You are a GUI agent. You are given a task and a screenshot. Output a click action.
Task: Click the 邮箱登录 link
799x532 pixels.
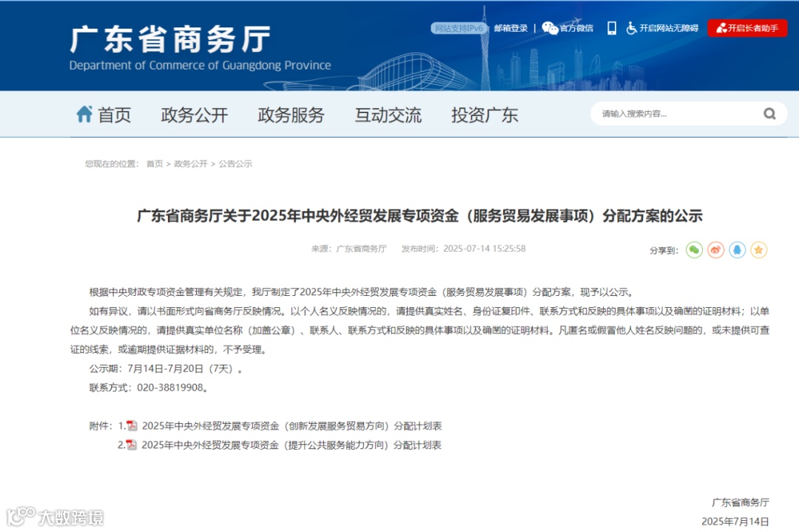click(x=510, y=28)
